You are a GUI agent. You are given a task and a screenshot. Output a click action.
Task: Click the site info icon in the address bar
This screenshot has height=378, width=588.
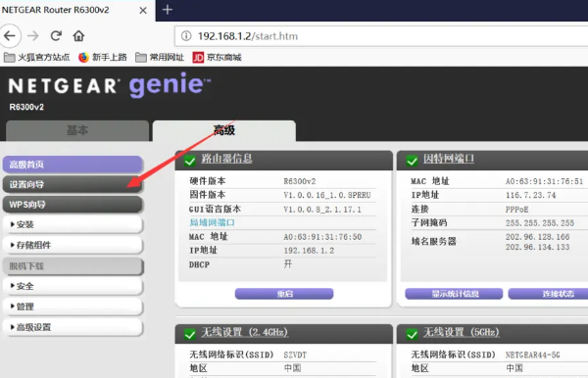click(186, 36)
